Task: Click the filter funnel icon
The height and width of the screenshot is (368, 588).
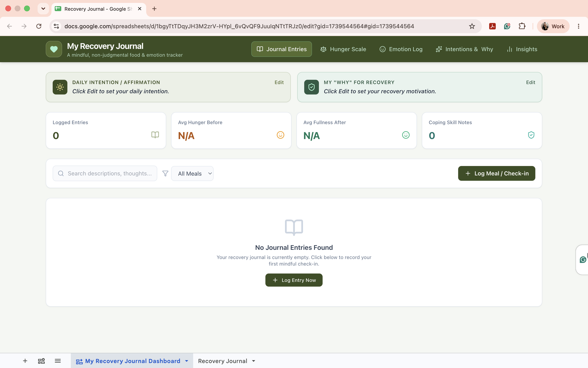Action: pos(165,173)
